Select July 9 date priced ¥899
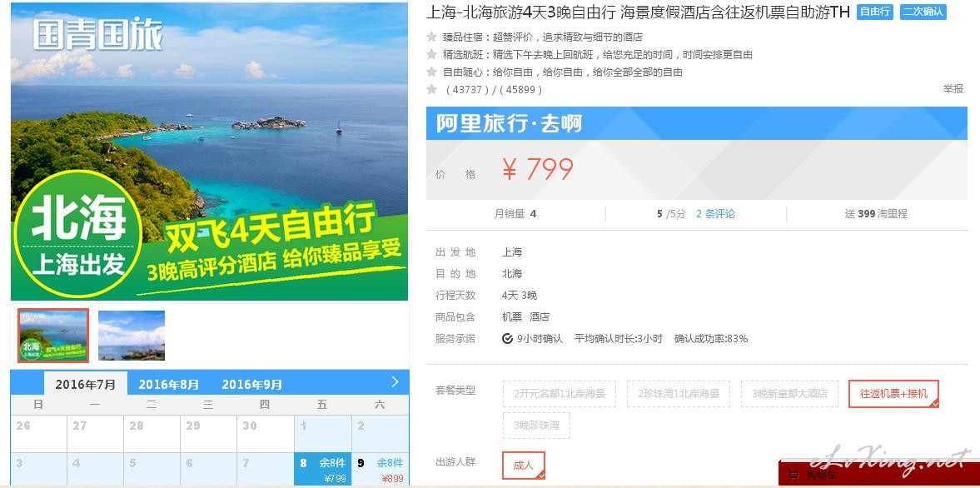Image resolution: width=980 pixels, height=488 pixels. 381,470
